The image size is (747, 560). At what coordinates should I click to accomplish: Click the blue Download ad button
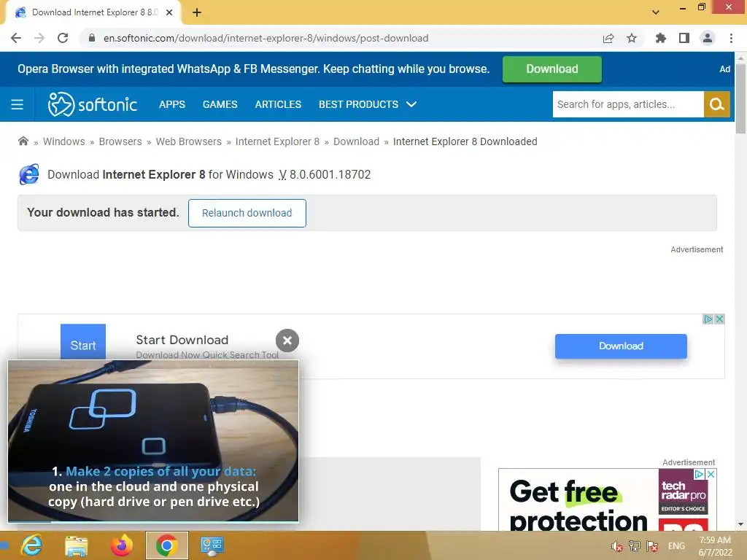(621, 346)
